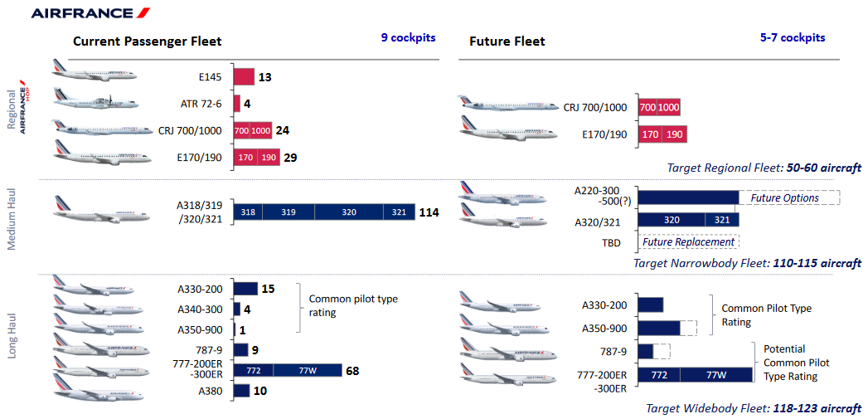Click the red E145 bar
This screenshot has width=868, height=419.
tap(244, 77)
